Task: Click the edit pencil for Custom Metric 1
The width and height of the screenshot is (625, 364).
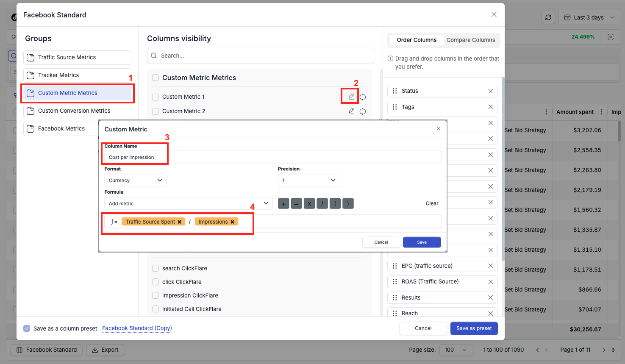Action: pyautogui.click(x=351, y=97)
